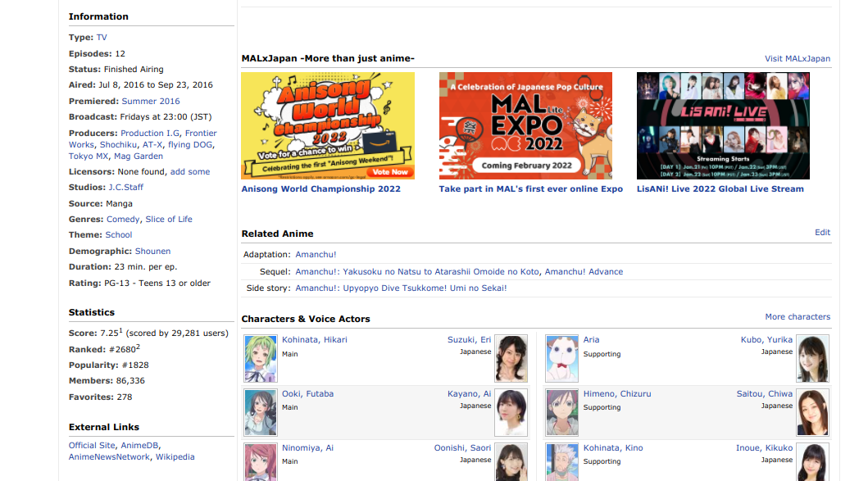Click the MAL Expo 2022 banner image
This screenshot has width=868, height=481.
pos(525,125)
